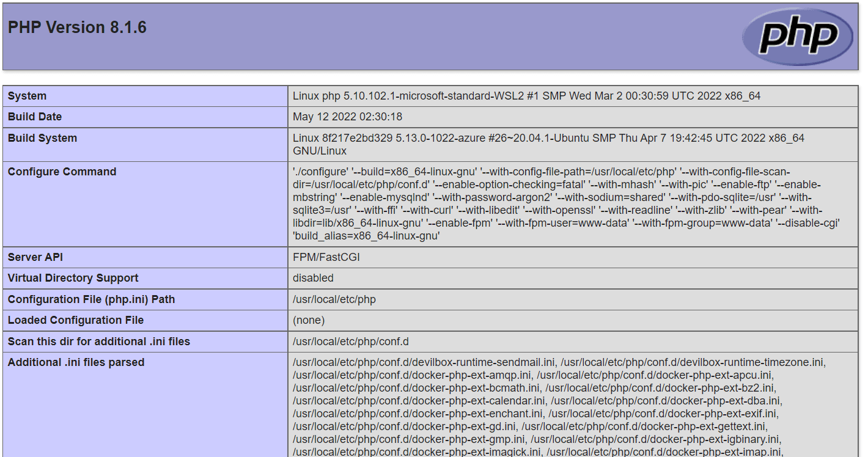
Task: Click the disabled value for Virtual Directory
Action: pos(313,278)
